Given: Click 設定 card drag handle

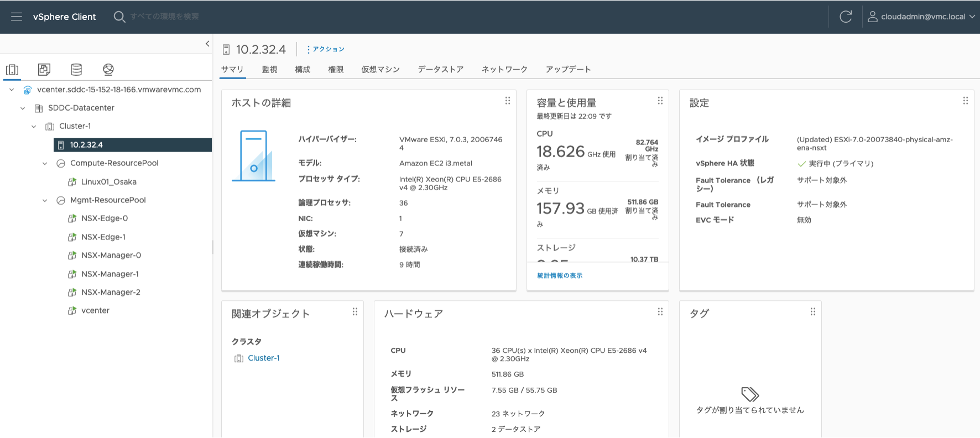Looking at the screenshot, I should point(966,101).
